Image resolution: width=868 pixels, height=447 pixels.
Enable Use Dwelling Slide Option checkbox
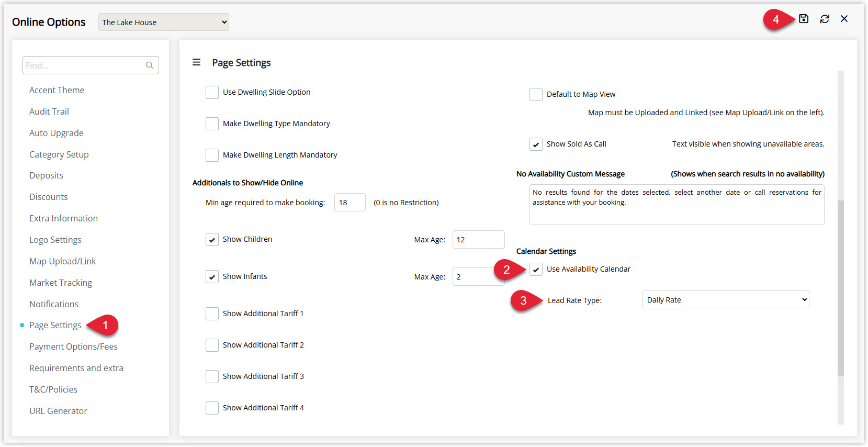pos(212,92)
